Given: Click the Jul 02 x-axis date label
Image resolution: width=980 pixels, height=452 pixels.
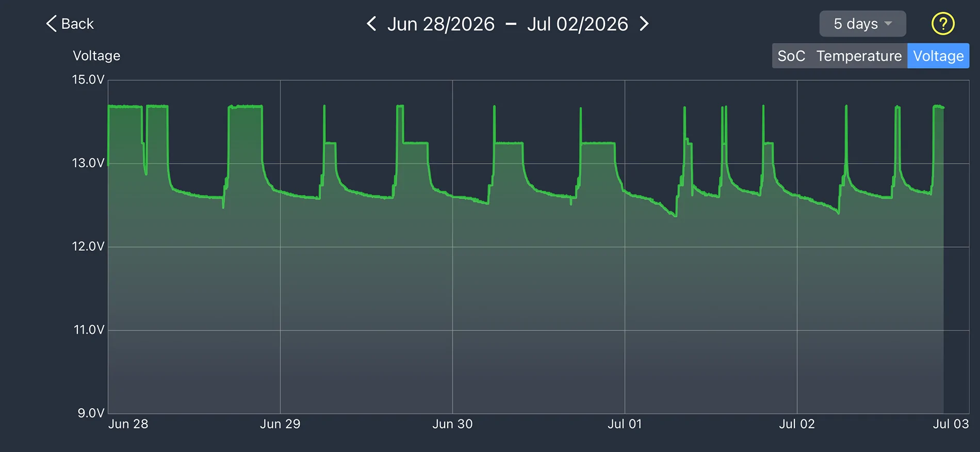Looking at the screenshot, I should [797, 424].
